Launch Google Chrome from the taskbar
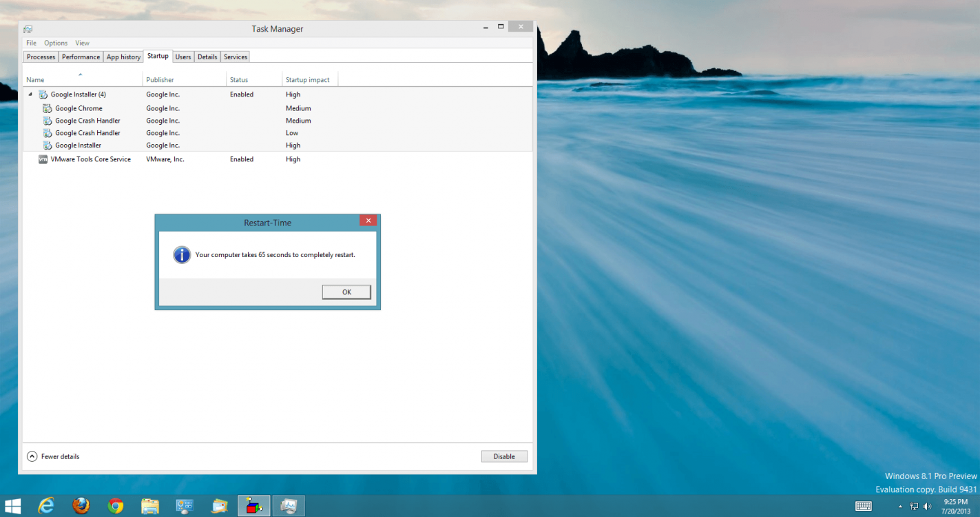The height and width of the screenshot is (517, 980). (116, 506)
